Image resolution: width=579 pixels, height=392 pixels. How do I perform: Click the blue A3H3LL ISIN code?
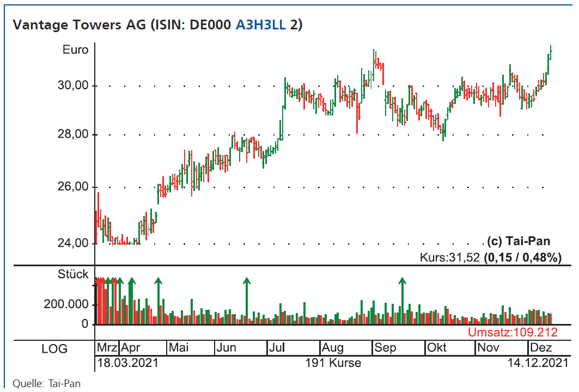261,24
